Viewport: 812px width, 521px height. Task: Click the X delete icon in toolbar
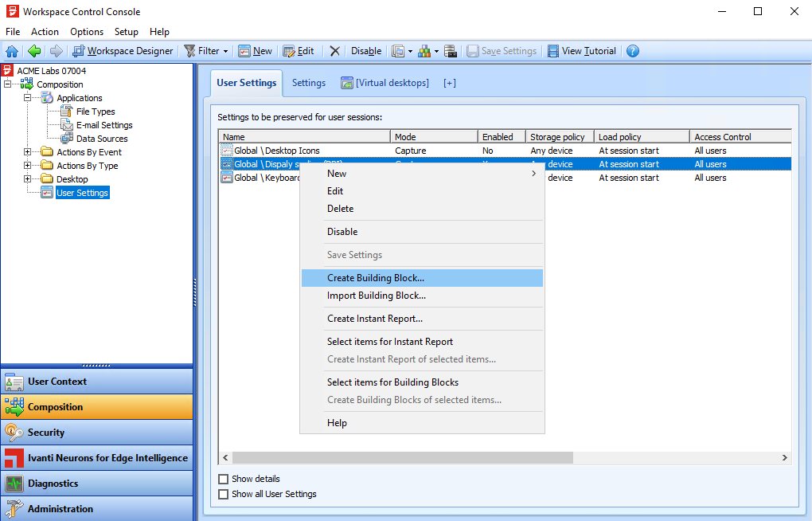[335, 51]
